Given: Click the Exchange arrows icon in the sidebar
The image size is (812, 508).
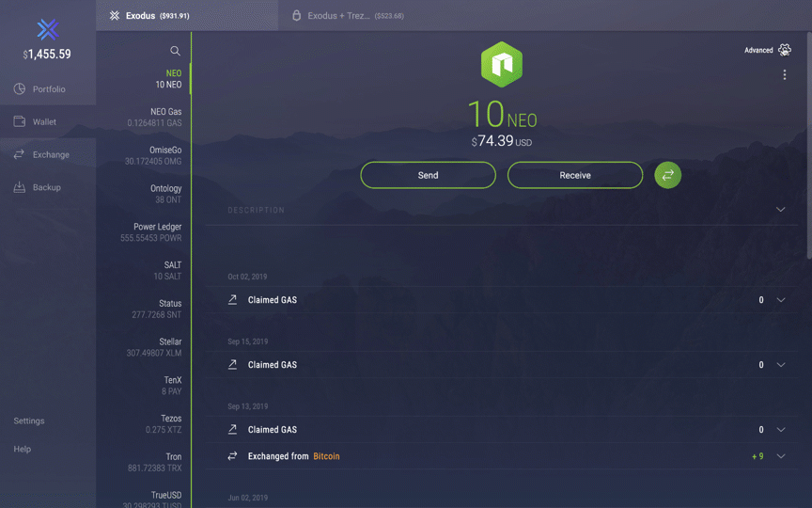Looking at the screenshot, I should tap(19, 154).
